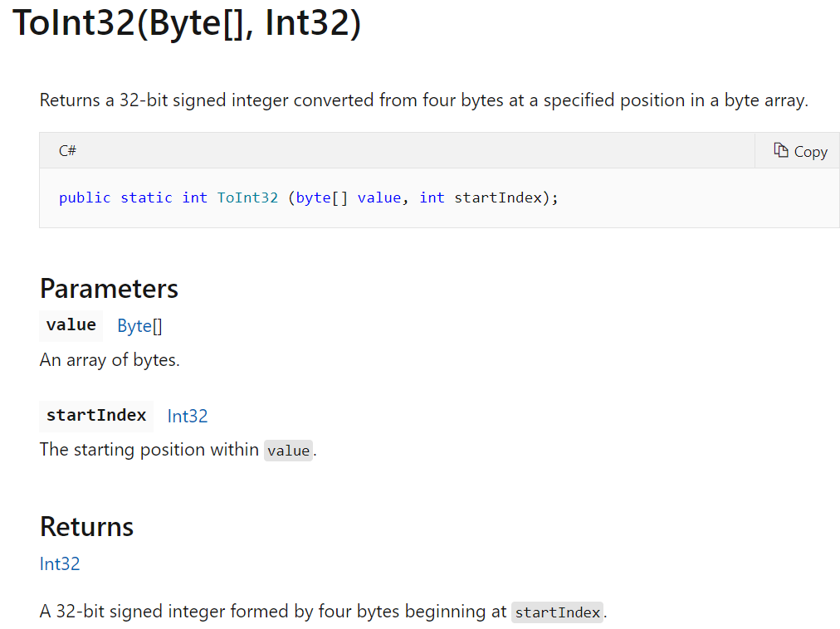Click the ToInt32(Byte[], Int32) page heading
The image size is (840, 629).
pyautogui.click(x=188, y=23)
